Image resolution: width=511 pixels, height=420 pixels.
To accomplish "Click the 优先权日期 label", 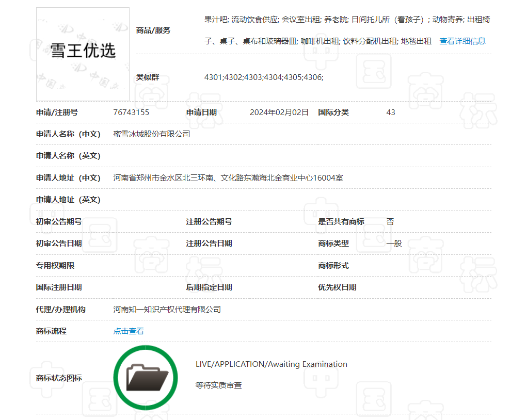I will pos(337,287).
